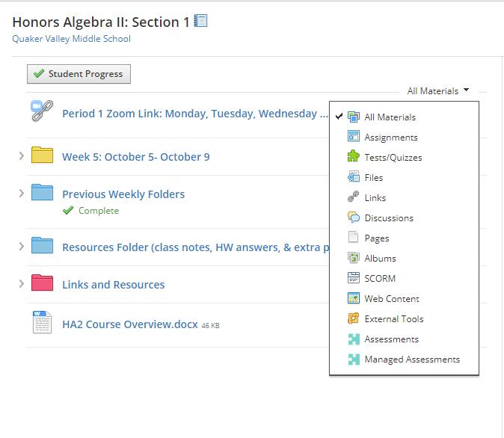The width and height of the screenshot is (504, 438).
Task: Expand the Previous Weekly Folders arrow
Action: tap(21, 194)
